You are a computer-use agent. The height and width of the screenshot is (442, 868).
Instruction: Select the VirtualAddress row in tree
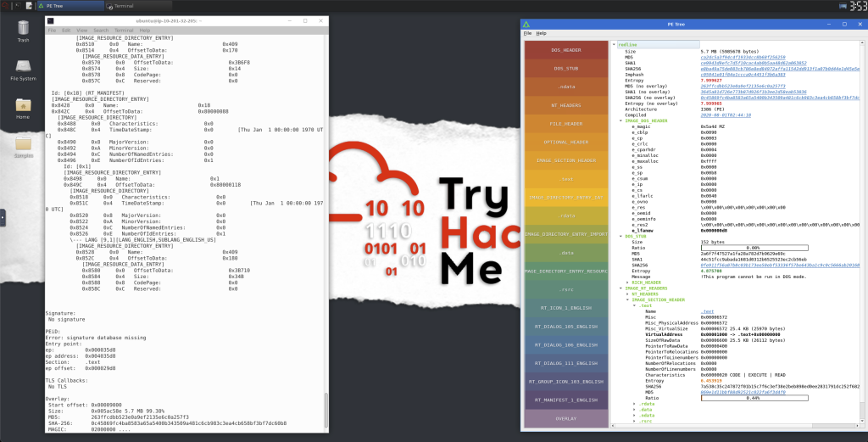coord(736,334)
